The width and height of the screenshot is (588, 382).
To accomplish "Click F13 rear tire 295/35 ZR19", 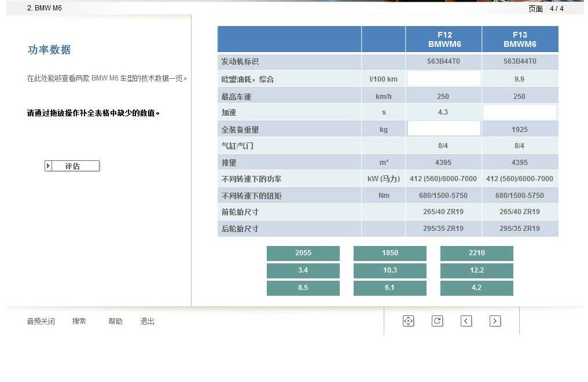I will click(x=520, y=228).
